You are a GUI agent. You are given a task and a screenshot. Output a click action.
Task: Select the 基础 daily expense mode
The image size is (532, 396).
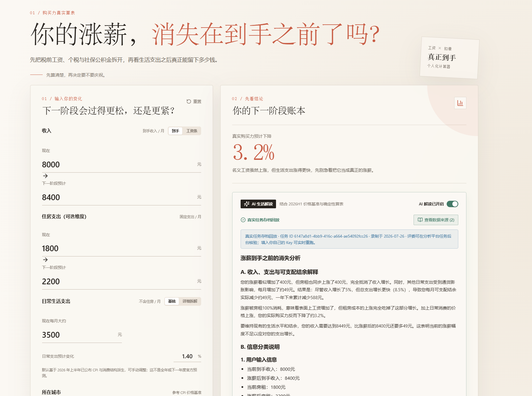[x=172, y=301]
